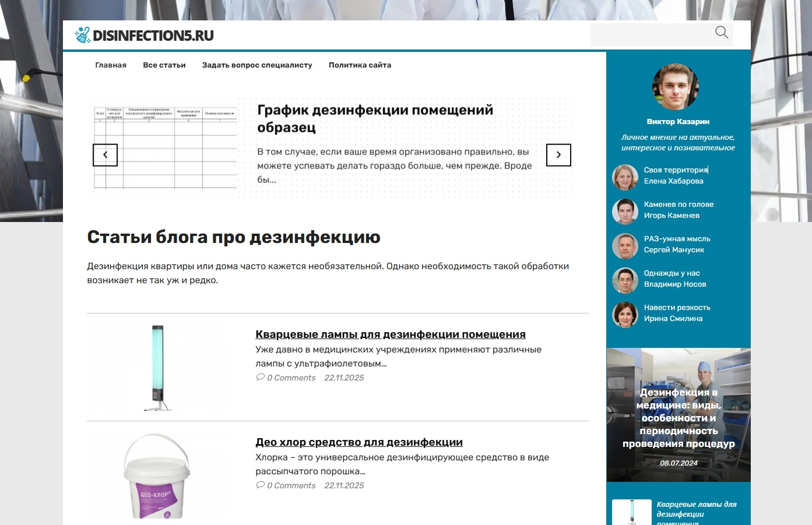Open Кварцевые лампы для дезинфекции помещения article
The image size is (812, 525).
[391, 334]
